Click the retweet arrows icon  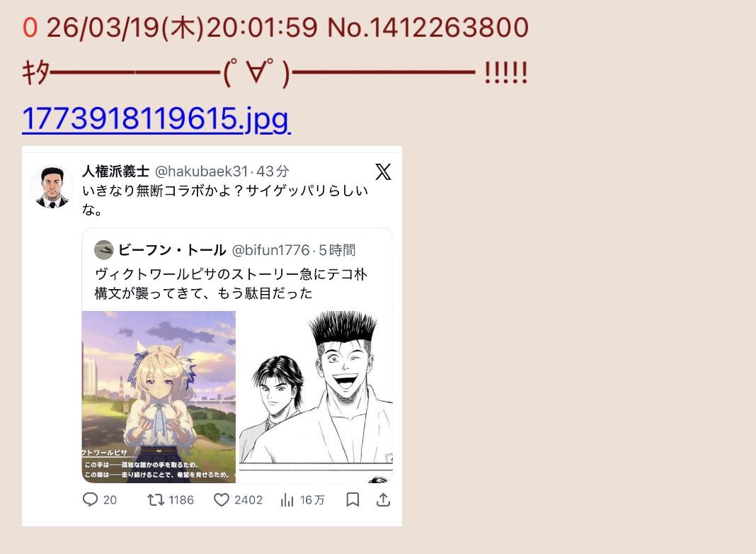click(156, 499)
